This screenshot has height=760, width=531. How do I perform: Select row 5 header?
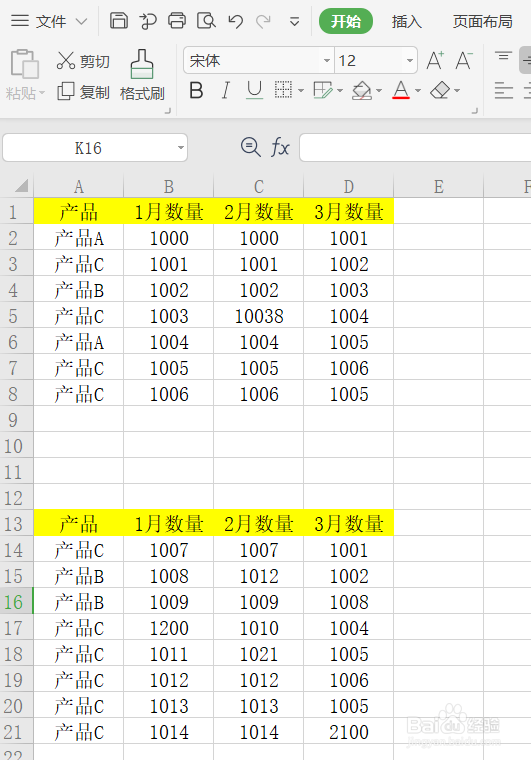click(16, 317)
